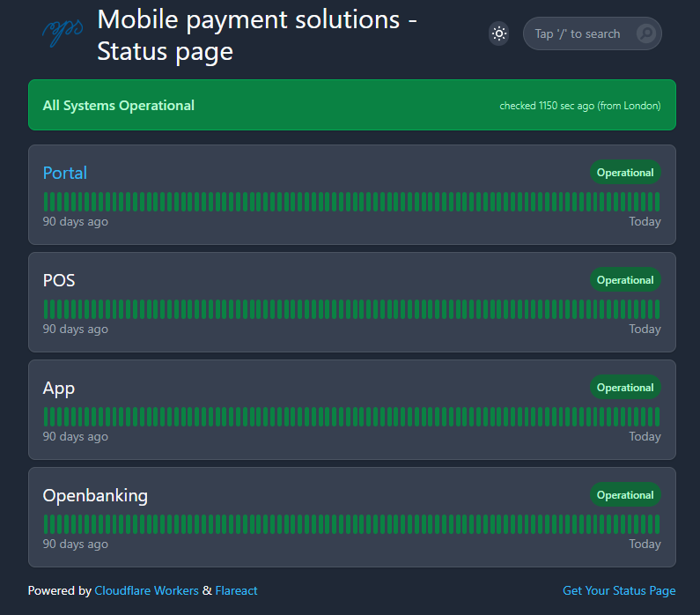Viewport: 700px width, 615px height.
Task: Click the mps logo
Action: click(63, 32)
